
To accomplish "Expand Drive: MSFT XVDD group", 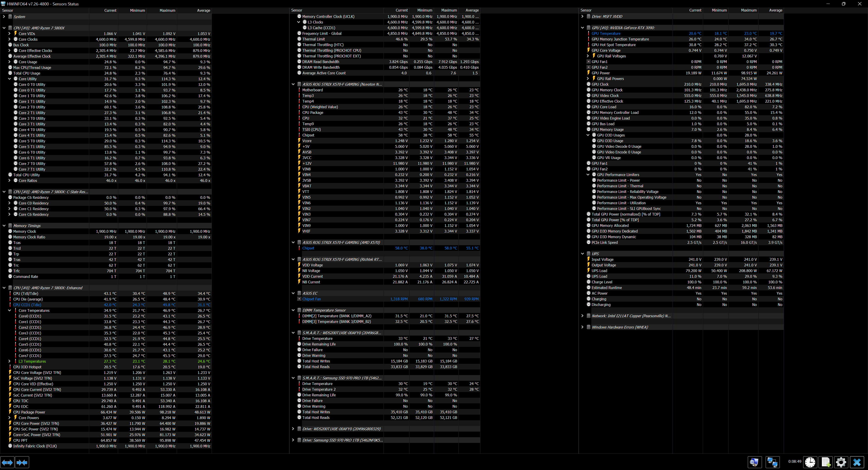I will (582, 16).
